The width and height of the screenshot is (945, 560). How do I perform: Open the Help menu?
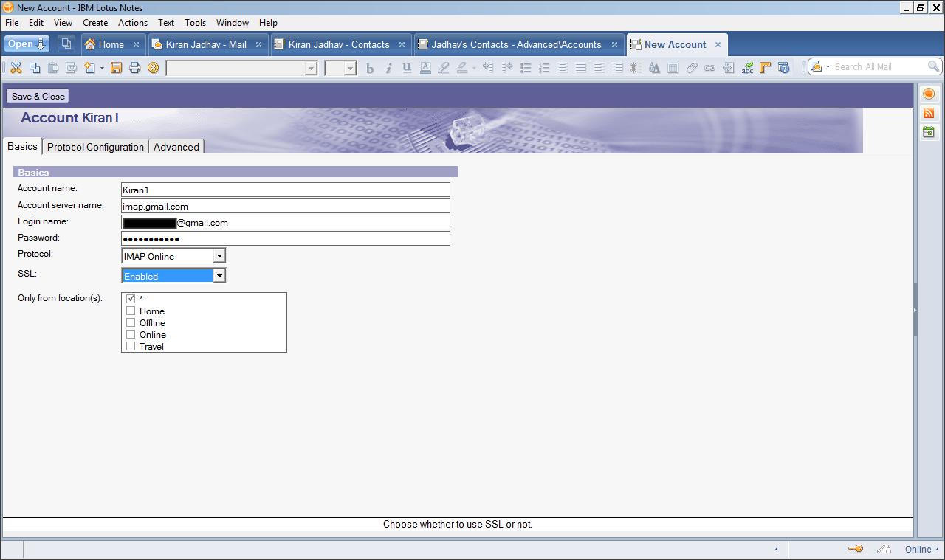tap(268, 23)
